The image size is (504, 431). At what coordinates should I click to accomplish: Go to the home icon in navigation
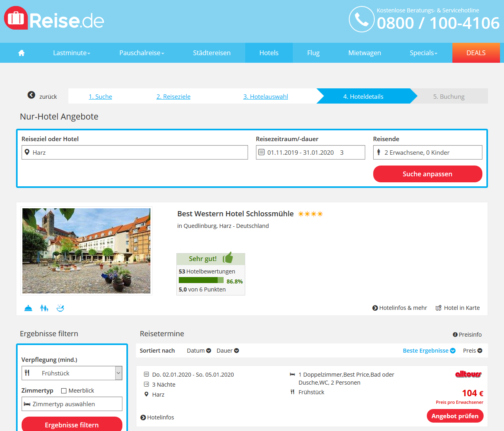(22, 53)
